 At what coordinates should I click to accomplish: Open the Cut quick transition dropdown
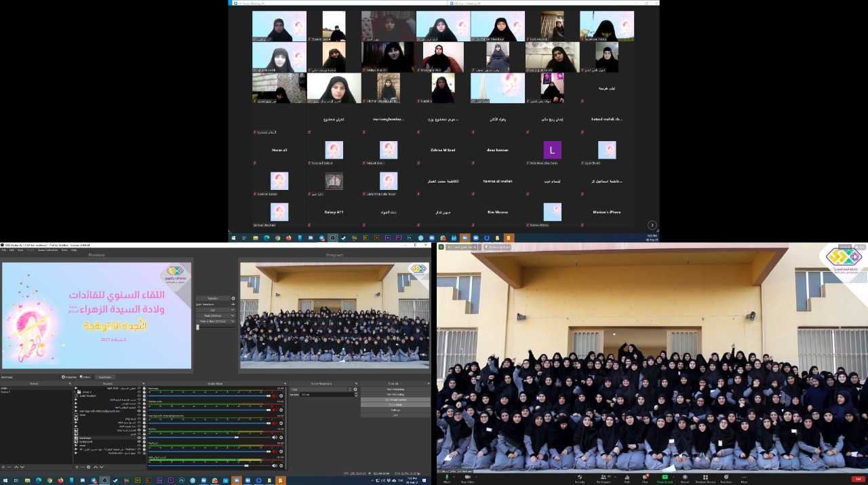[233, 310]
